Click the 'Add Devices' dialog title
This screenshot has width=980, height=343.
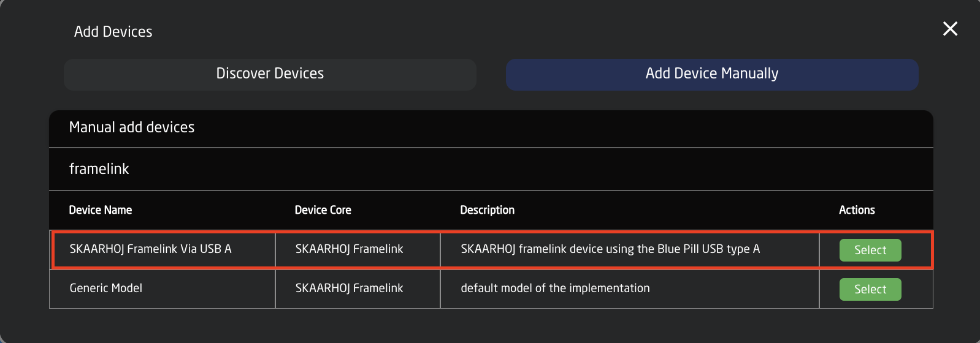coord(113,32)
